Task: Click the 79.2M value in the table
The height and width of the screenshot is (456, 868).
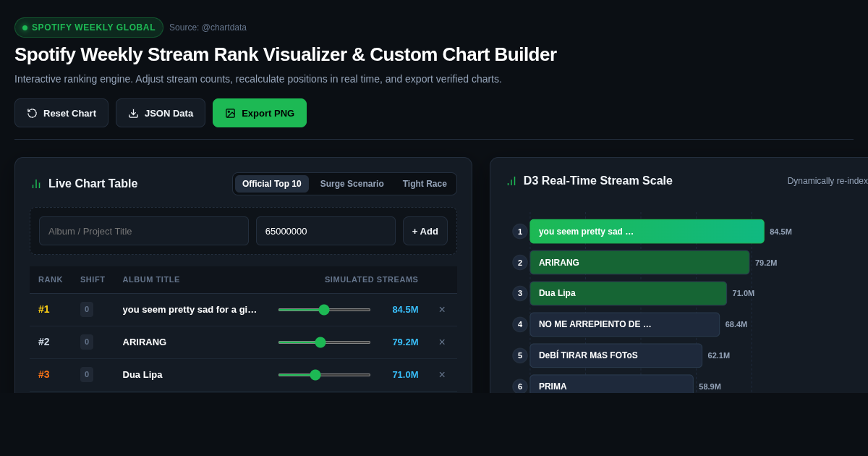Action: 405,342
